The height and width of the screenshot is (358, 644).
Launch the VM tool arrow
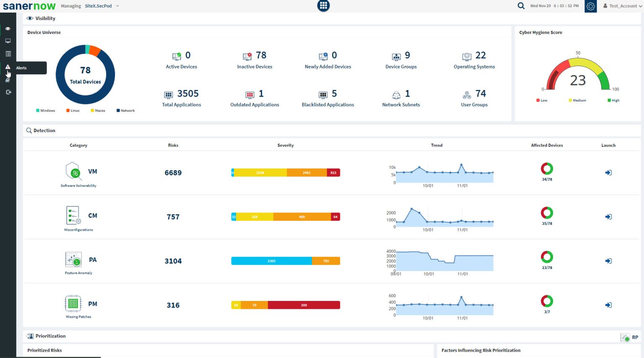(608, 172)
